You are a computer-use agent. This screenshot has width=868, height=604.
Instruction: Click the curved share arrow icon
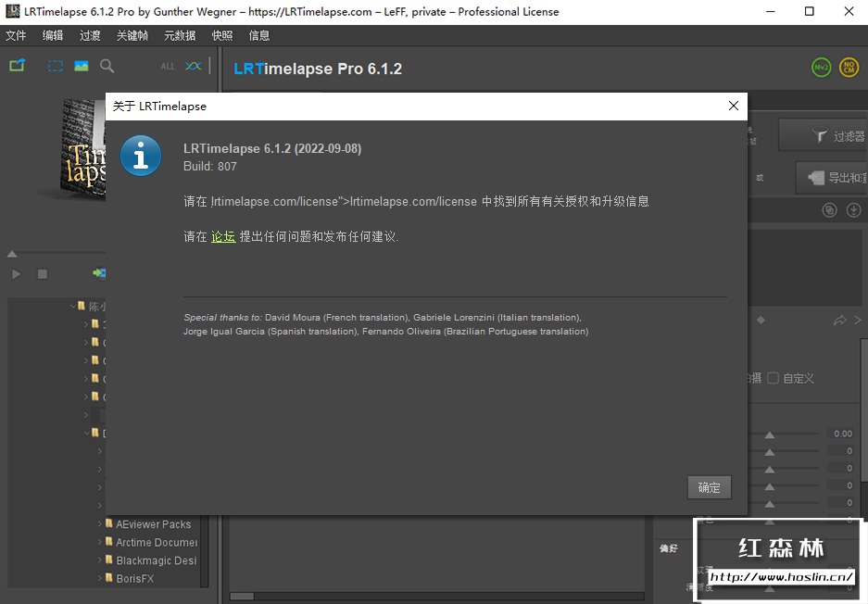click(840, 320)
